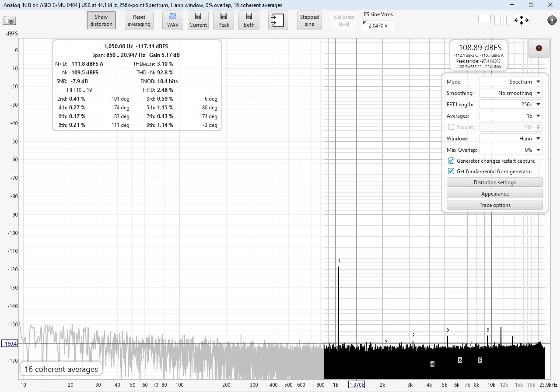Click the 5th harmonic 1.15 % value
Viewport: 560px width, 392px height.
pyautogui.click(x=165, y=108)
